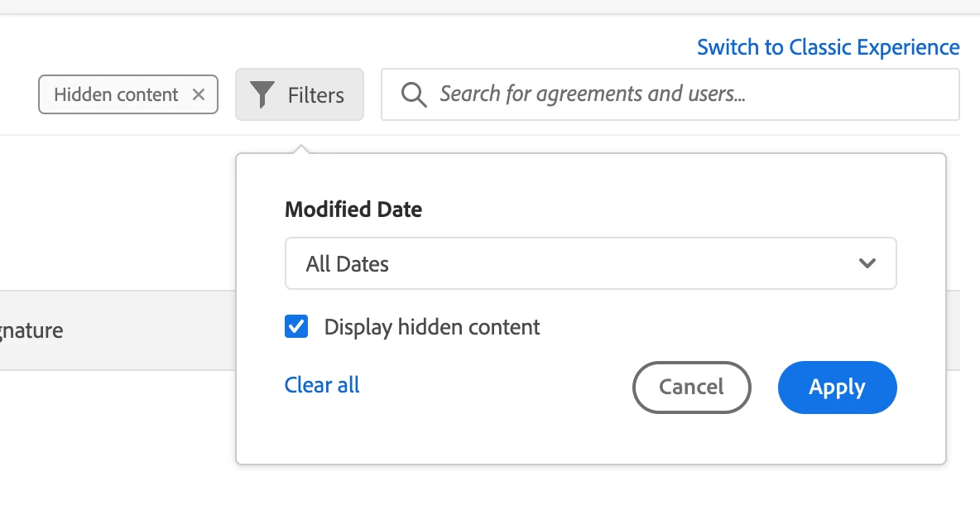Click the gray table header strip right of popover

(x=953, y=330)
